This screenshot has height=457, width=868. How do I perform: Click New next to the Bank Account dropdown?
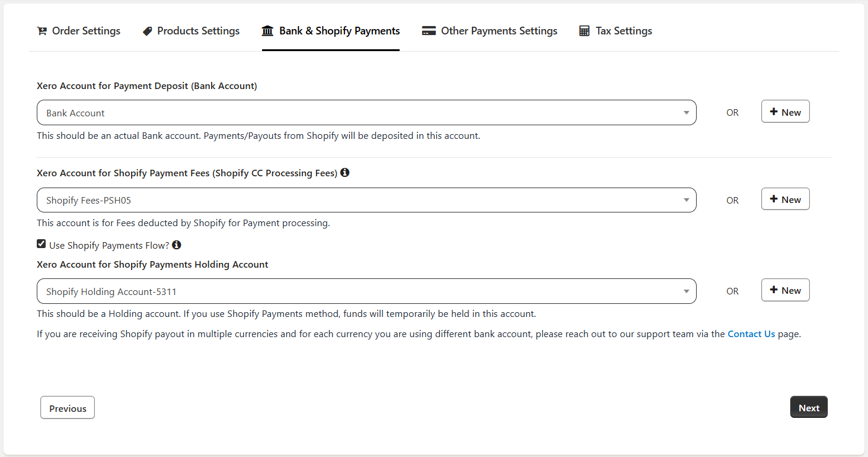coord(785,112)
